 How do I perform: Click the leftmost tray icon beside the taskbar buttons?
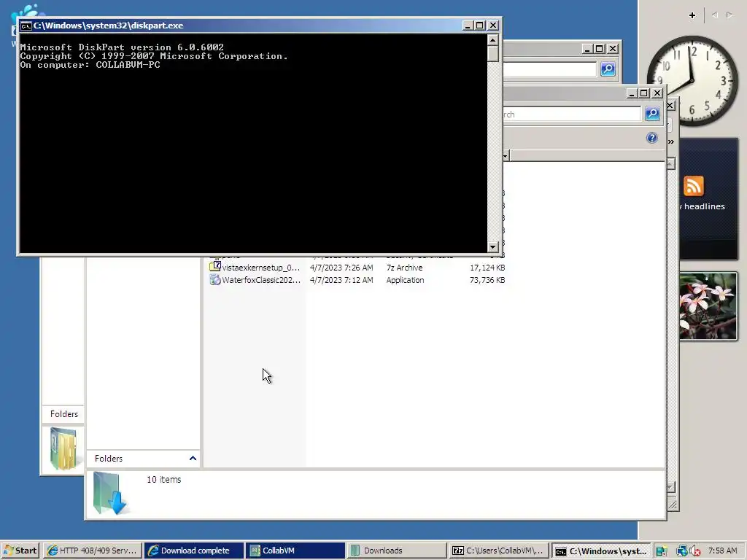661,551
